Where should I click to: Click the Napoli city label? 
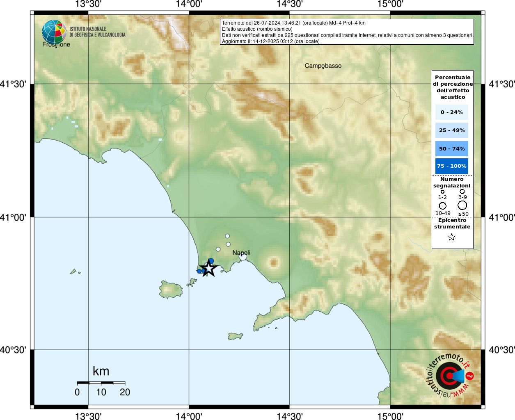pos(241,252)
